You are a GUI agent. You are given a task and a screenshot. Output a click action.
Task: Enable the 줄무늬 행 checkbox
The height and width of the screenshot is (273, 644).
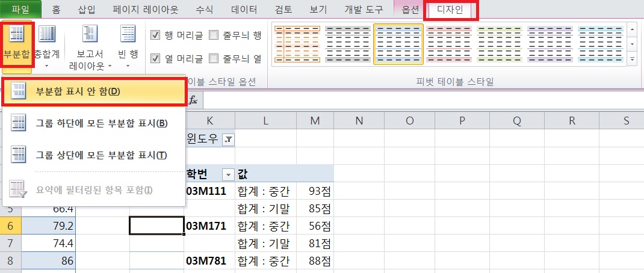pos(214,35)
